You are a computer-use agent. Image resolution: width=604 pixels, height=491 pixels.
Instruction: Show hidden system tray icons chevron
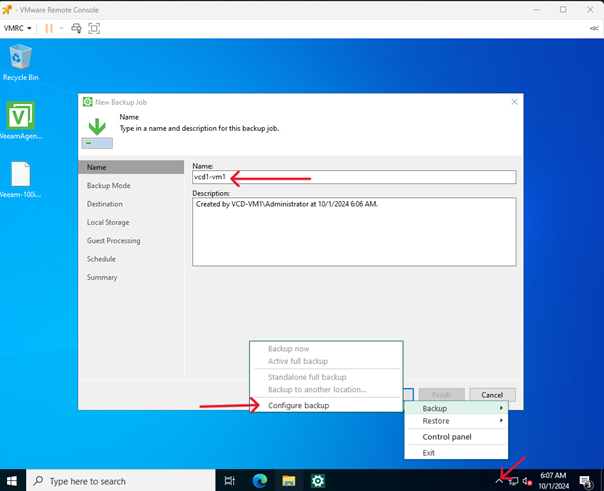click(499, 481)
